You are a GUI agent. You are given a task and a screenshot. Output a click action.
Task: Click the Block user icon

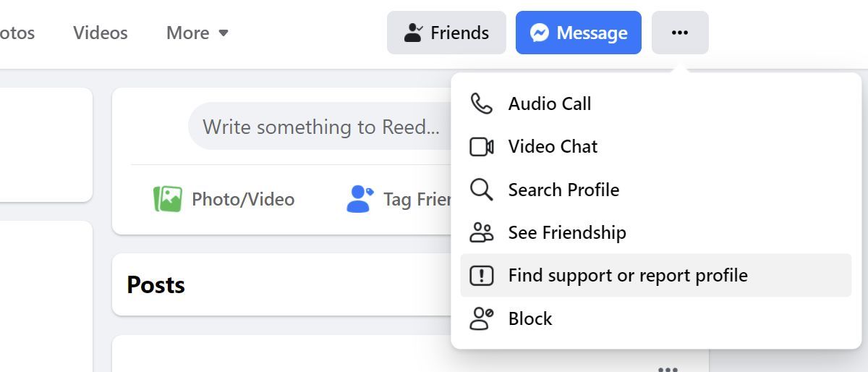(481, 318)
